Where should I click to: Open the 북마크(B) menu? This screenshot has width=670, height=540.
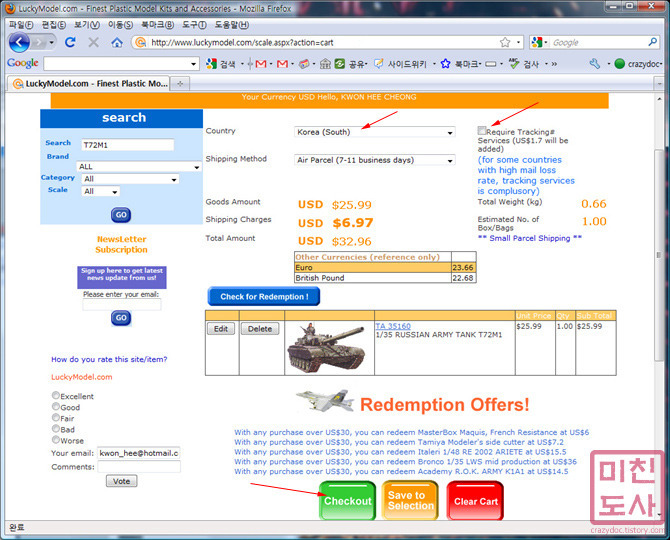pyautogui.click(x=158, y=25)
